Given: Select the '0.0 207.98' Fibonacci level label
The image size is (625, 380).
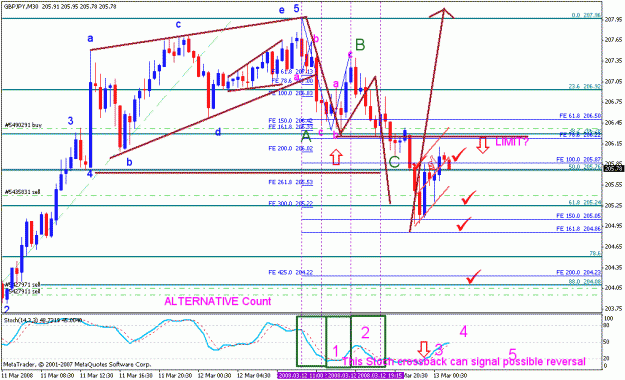Looking at the screenshot, I should pos(586,16).
